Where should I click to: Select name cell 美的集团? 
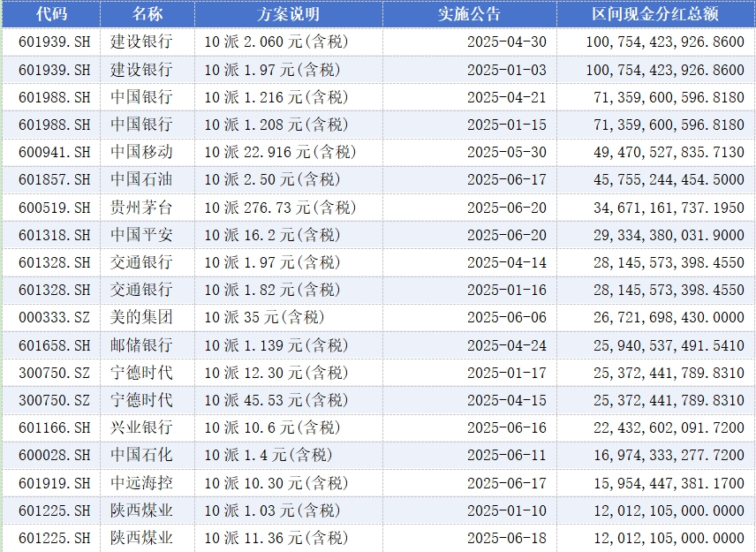(147, 318)
